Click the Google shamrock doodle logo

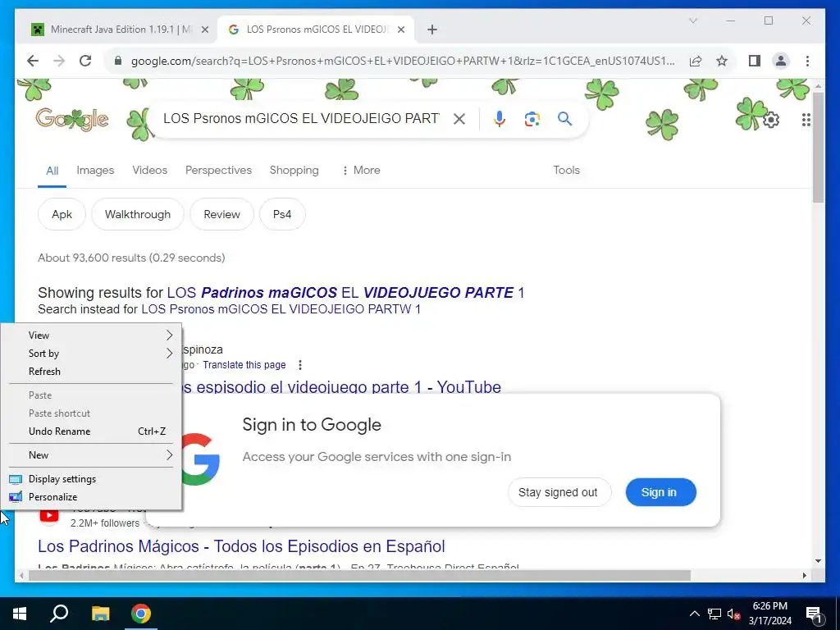(x=72, y=120)
